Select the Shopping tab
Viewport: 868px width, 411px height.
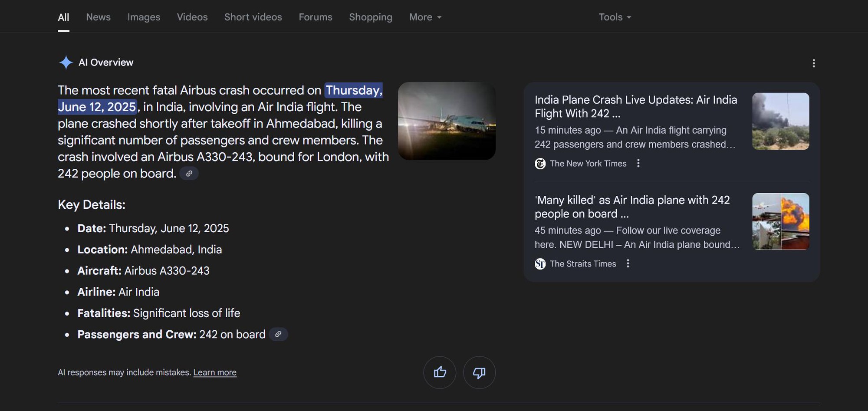371,17
